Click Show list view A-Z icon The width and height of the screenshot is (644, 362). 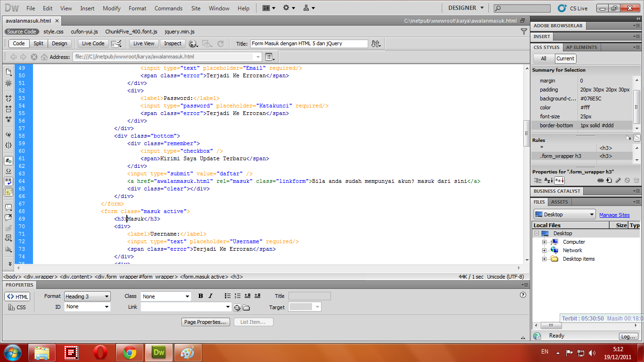[x=548, y=180]
